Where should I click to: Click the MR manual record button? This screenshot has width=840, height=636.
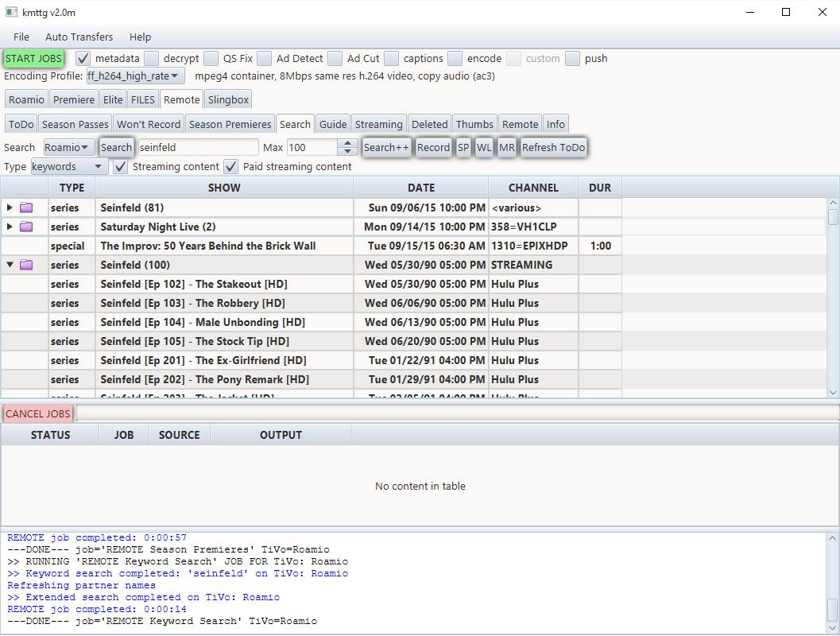point(507,147)
